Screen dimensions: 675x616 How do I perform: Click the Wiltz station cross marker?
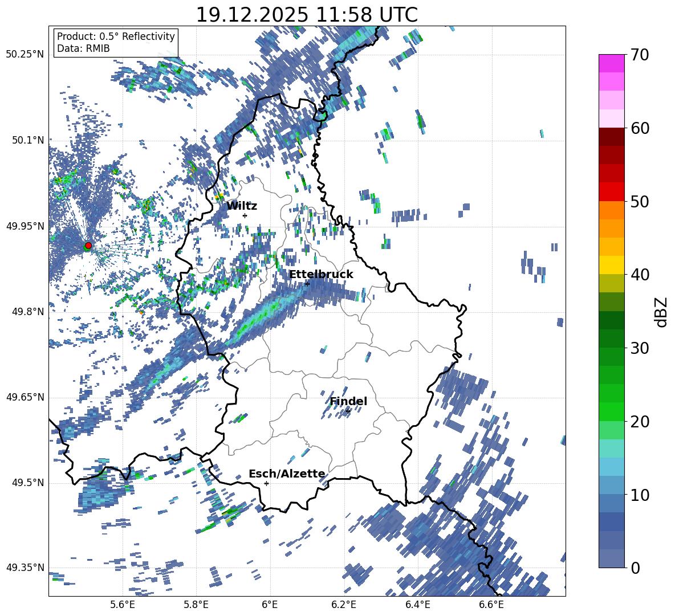(245, 215)
